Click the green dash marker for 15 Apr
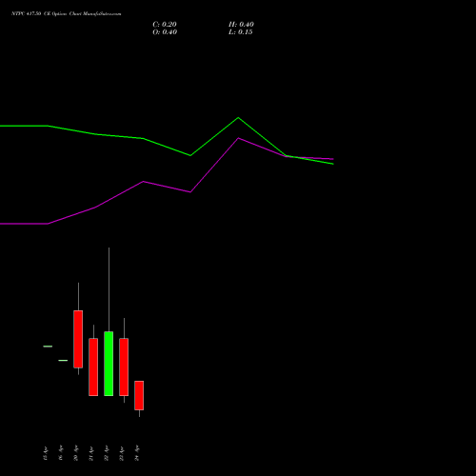 coord(48,347)
